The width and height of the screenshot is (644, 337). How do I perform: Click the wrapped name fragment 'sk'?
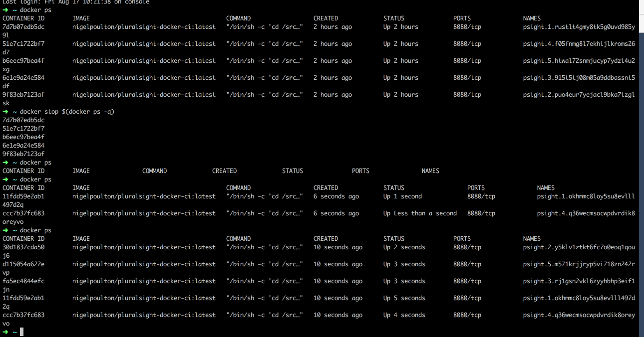click(x=6, y=103)
